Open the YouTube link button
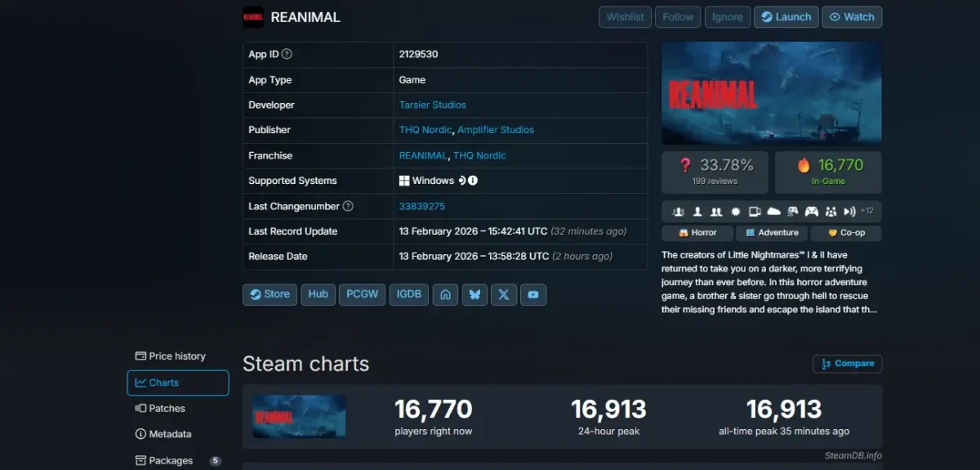The width and height of the screenshot is (980, 470). [533, 294]
